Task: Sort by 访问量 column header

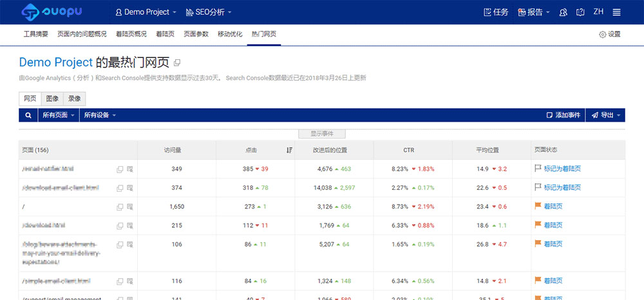Action: click(x=173, y=150)
